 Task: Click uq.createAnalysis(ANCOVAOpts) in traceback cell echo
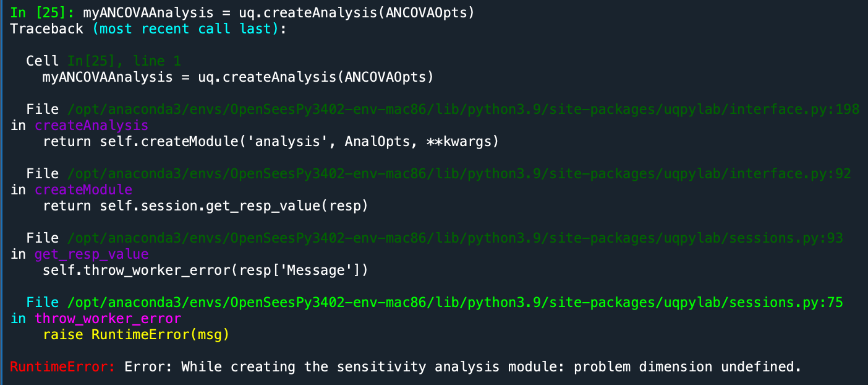(x=316, y=77)
